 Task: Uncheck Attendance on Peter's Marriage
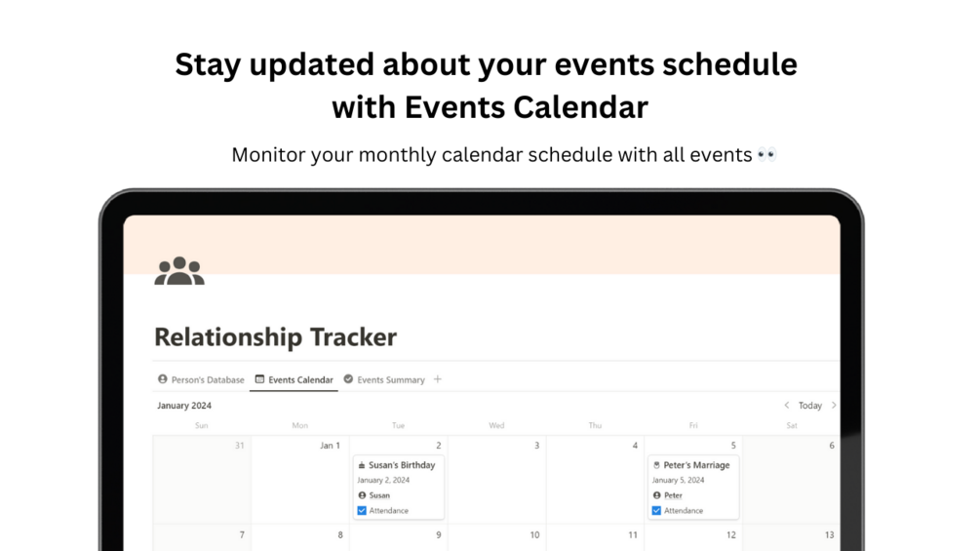click(656, 511)
